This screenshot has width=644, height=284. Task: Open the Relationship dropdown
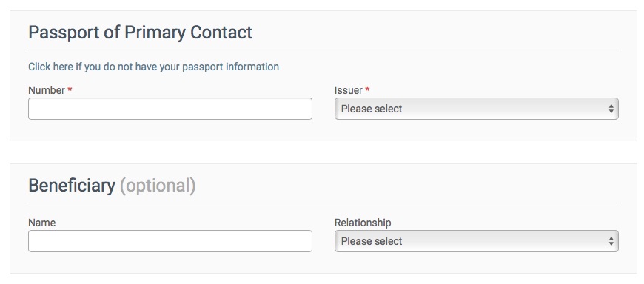[477, 241]
